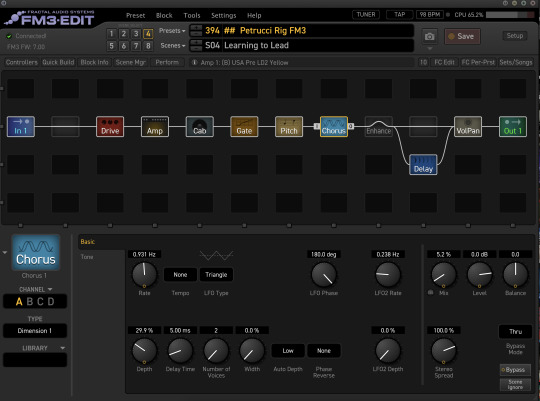
Task: Click the empty shunt block after In 1
Action: [x=65, y=126]
